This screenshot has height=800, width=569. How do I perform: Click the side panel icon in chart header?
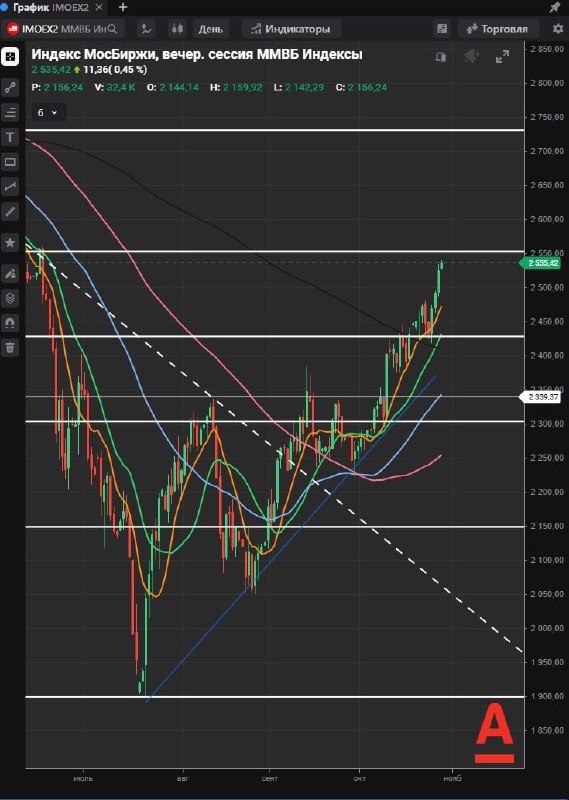(441, 57)
